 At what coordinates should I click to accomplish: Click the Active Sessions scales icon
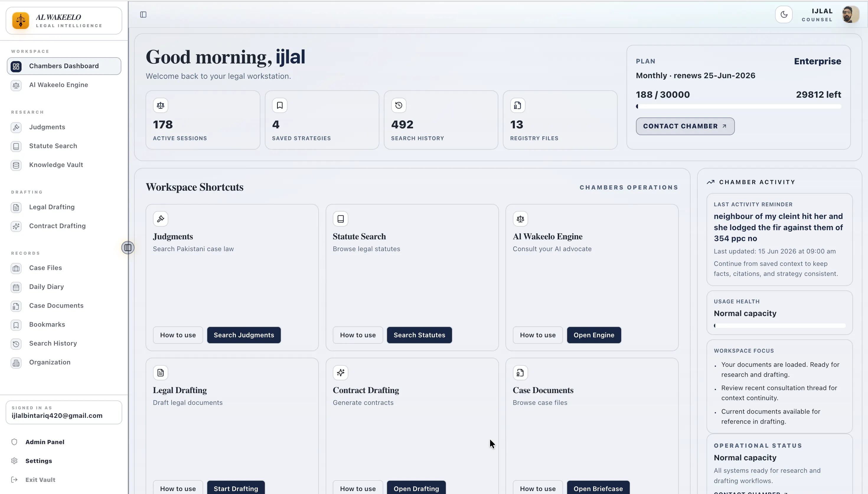pyautogui.click(x=161, y=105)
